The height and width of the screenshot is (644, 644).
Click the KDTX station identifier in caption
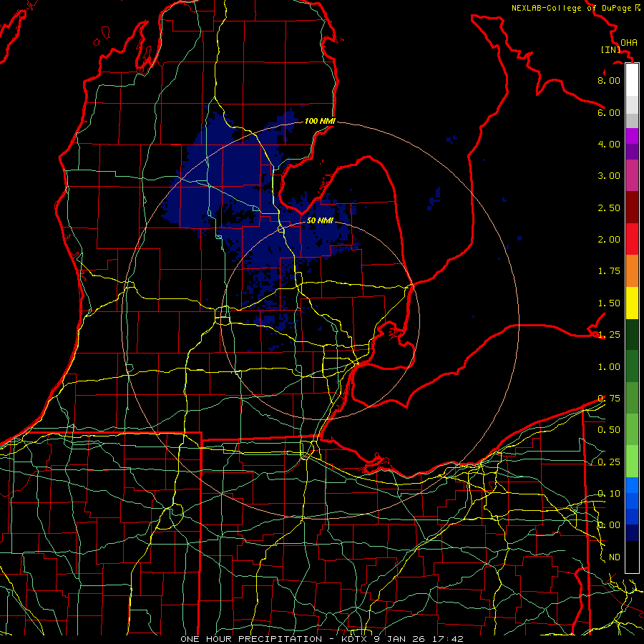355,639
